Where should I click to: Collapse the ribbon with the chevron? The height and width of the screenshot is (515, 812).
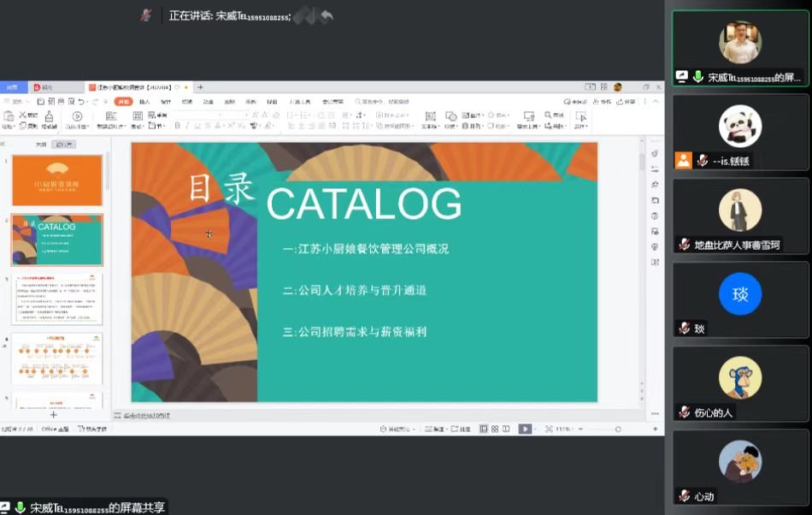click(654, 102)
